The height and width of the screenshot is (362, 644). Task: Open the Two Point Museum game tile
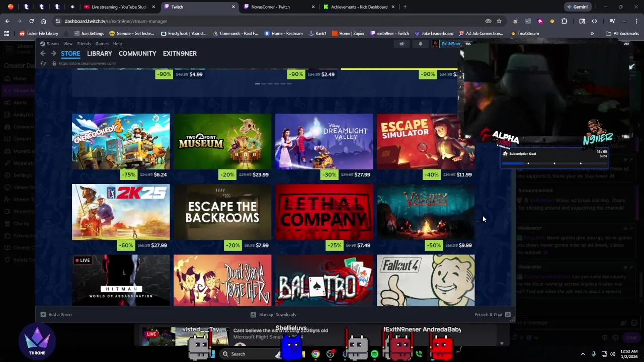pos(222,142)
